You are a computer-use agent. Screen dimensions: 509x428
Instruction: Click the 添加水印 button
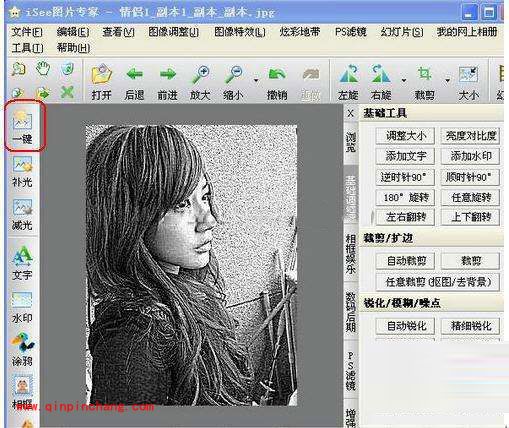point(470,156)
